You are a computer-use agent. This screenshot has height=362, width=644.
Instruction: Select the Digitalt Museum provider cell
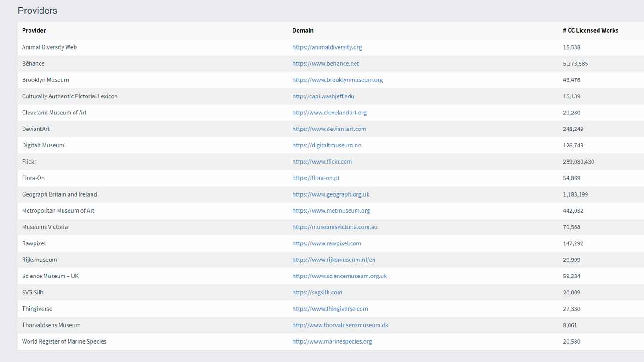43,145
